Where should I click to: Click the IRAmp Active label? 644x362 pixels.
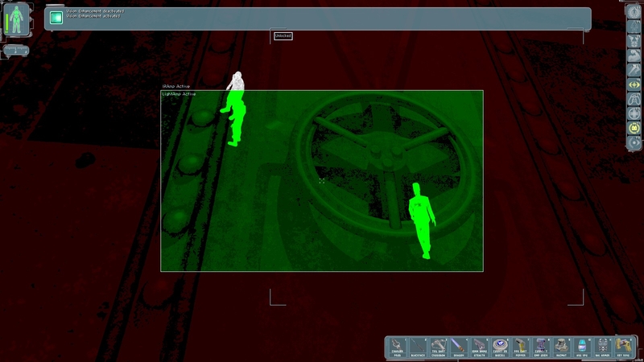[175, 86]
